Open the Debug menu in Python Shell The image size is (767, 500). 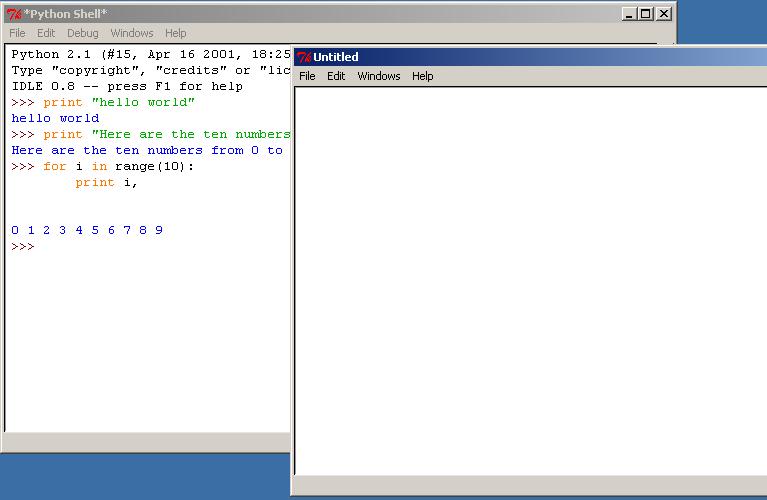(x=83, y=33)
